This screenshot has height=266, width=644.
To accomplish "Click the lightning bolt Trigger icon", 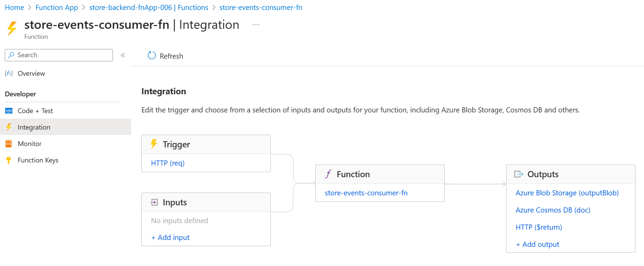I will (x=154, y=144).
